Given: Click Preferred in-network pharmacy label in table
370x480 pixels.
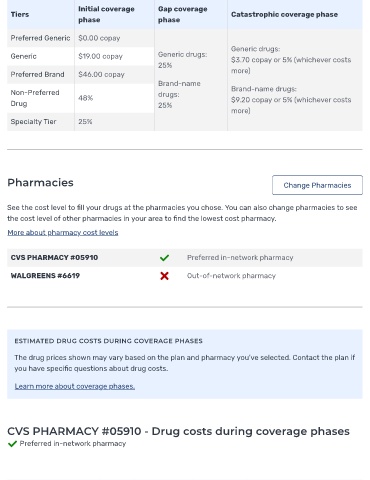Looking at the screenshot, I should point(240,258).
